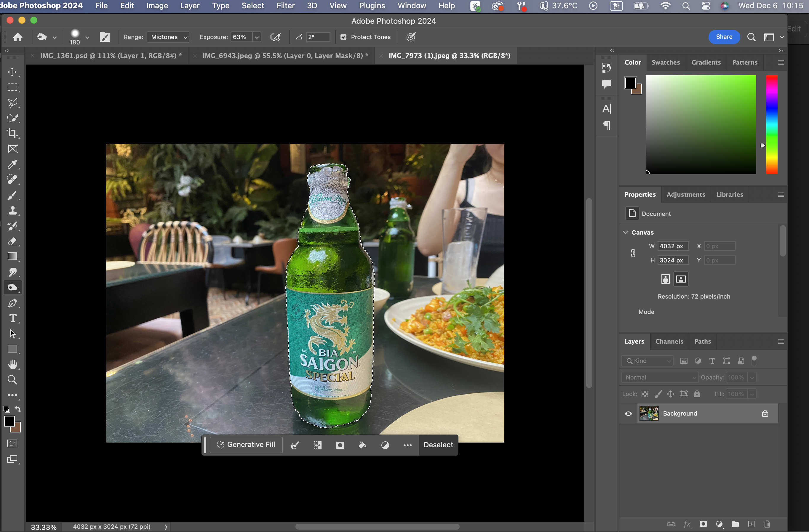Hide the Background layer visibility eye
Image resolution: width=809 pixels, height=532 pixels.
[x=628, y=414]
